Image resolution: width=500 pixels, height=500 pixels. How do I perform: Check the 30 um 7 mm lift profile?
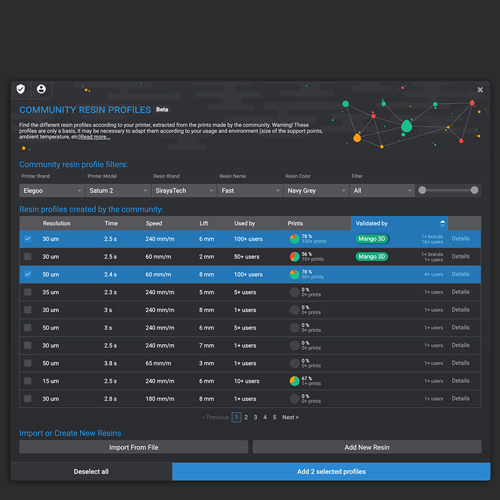(x=28, y=345)
